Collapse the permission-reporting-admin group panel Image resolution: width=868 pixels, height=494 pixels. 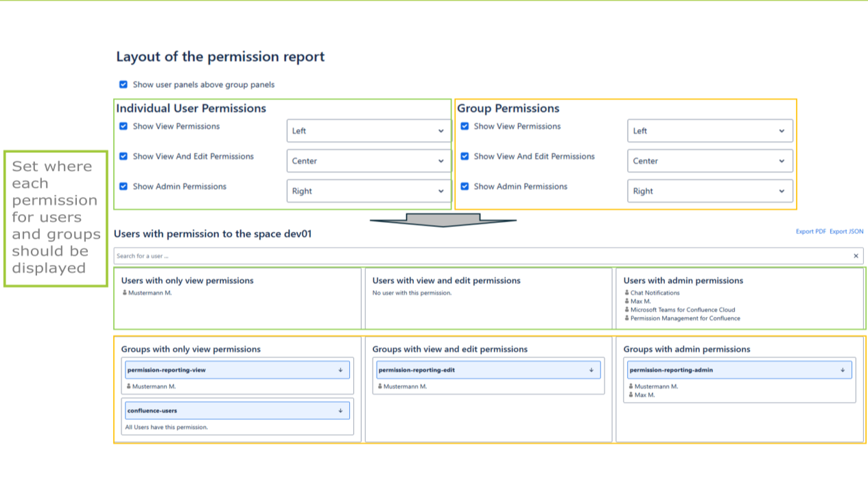pyautogui.click(x=740, y=370)
